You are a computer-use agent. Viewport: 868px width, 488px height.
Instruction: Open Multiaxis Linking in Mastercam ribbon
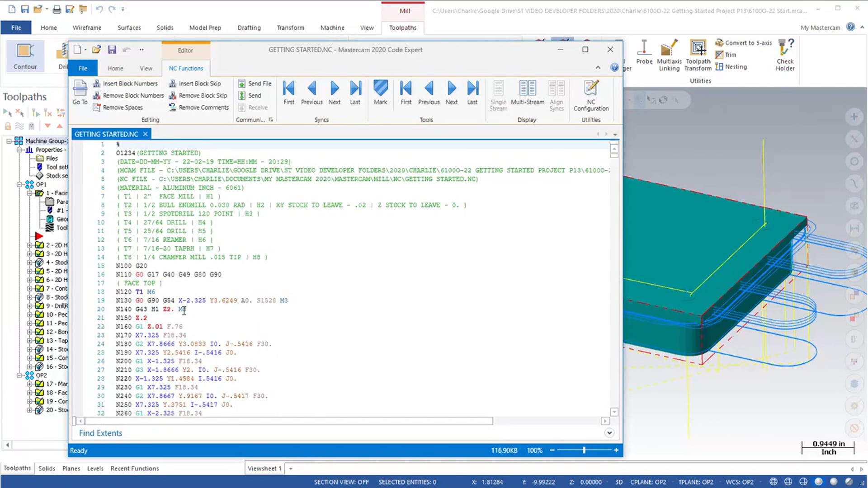669,55
